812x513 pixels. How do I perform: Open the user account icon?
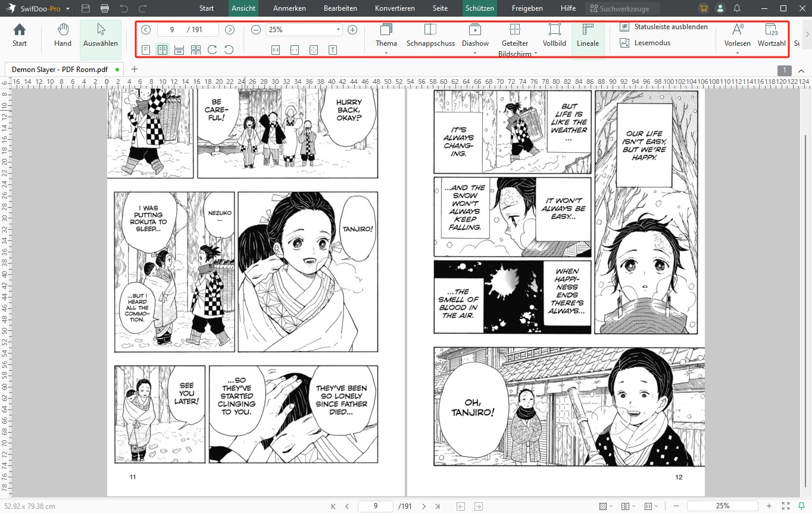[720, 8]
